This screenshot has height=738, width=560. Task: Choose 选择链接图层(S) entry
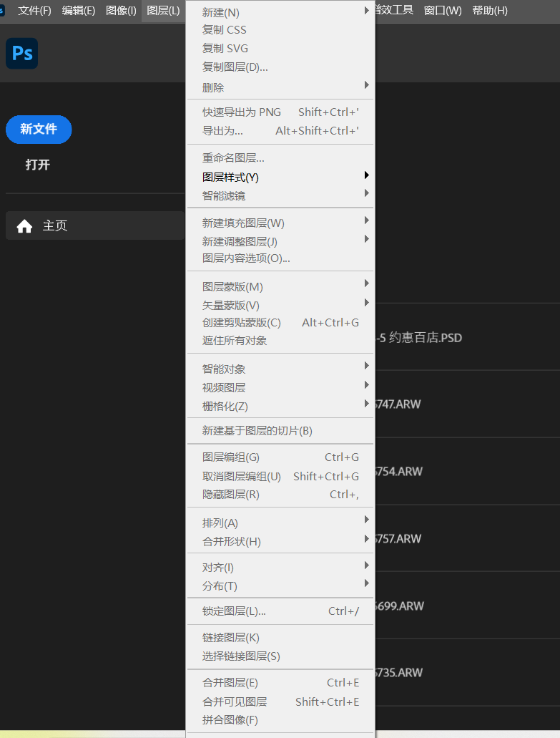click(280, 656)
